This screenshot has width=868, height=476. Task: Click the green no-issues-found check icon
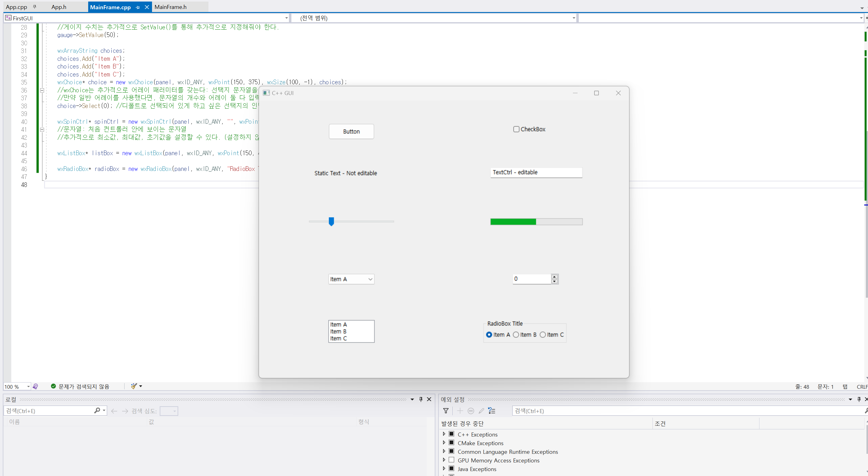(53, 386)
